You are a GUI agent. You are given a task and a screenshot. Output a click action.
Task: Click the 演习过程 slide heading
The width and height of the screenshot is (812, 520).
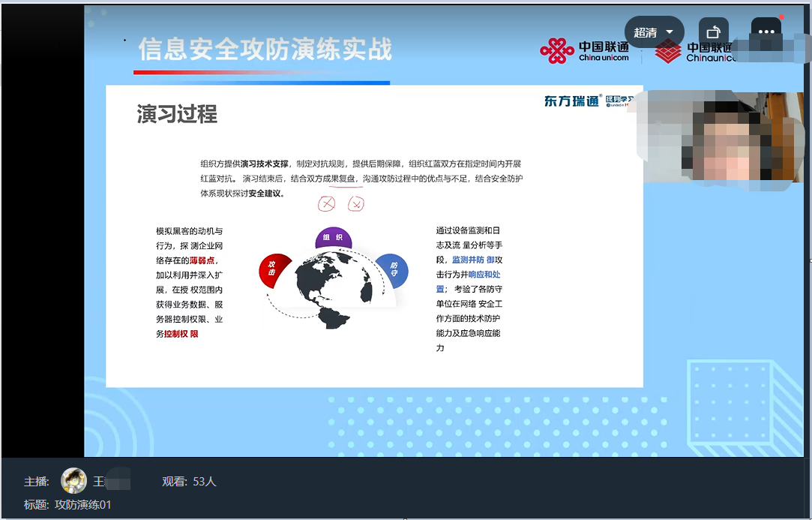pos(177,114)
